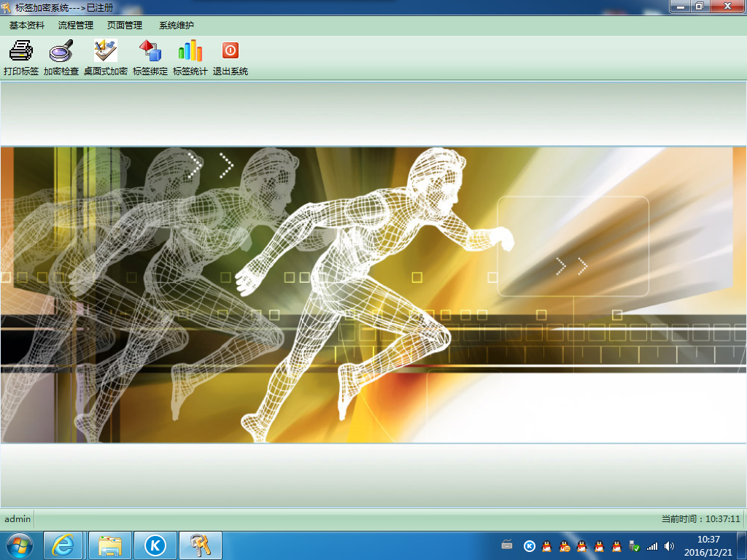Open the Windows Start menu

(x=19, y=545)
